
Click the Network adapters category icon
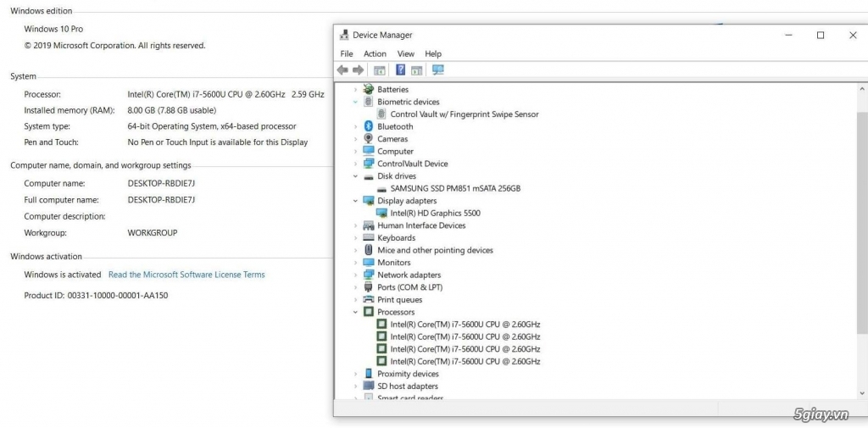coord(368,275)
